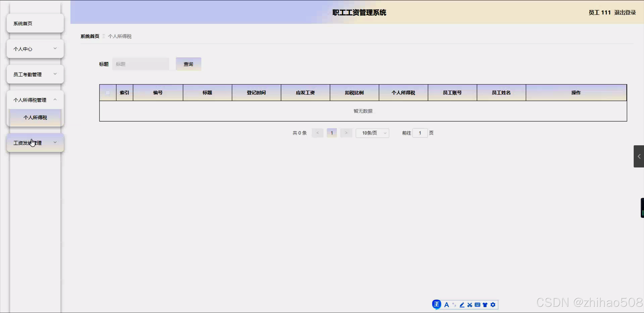
Task: Open the right-edge collapse arrow panel
Action: click(639, 156)
